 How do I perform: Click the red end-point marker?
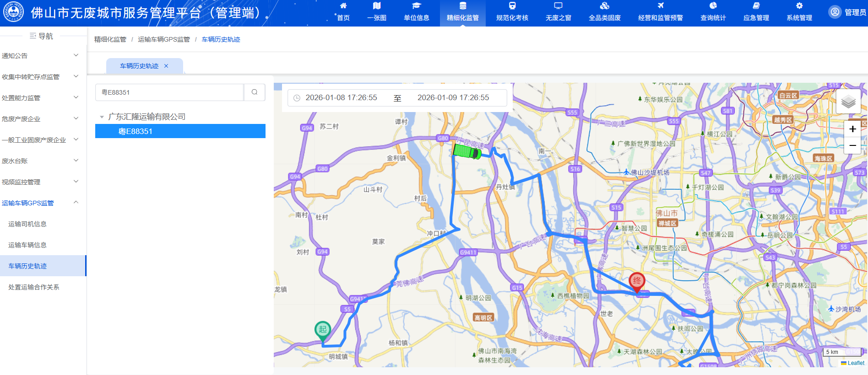tap(637, 281)
